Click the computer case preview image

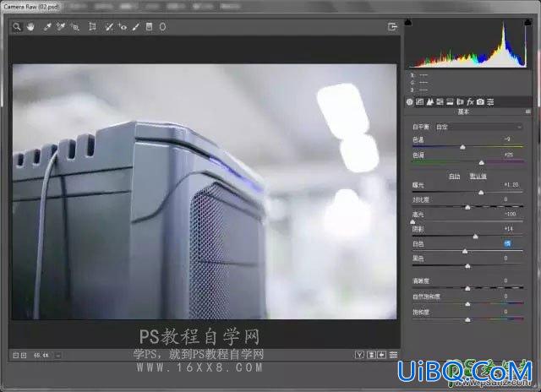(205, 192)
